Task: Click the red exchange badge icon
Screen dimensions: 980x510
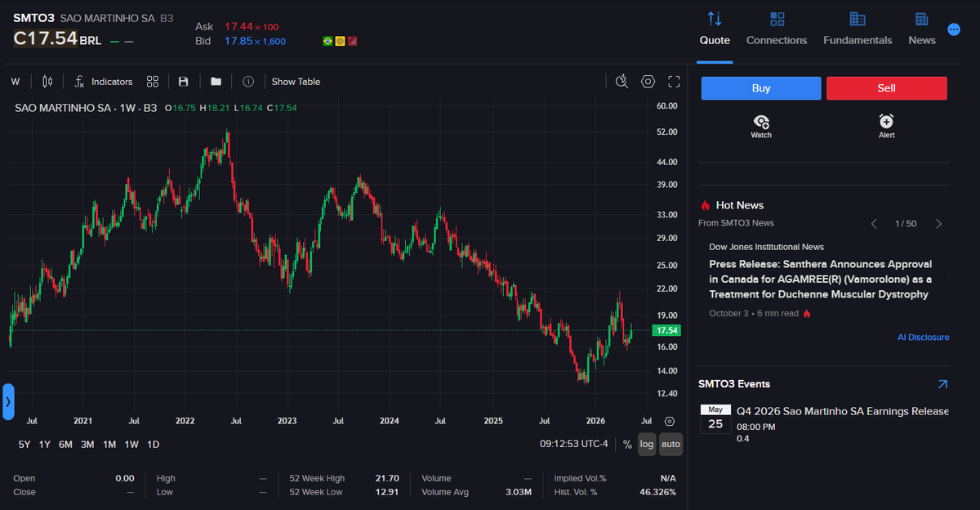Action: (353, 41)
